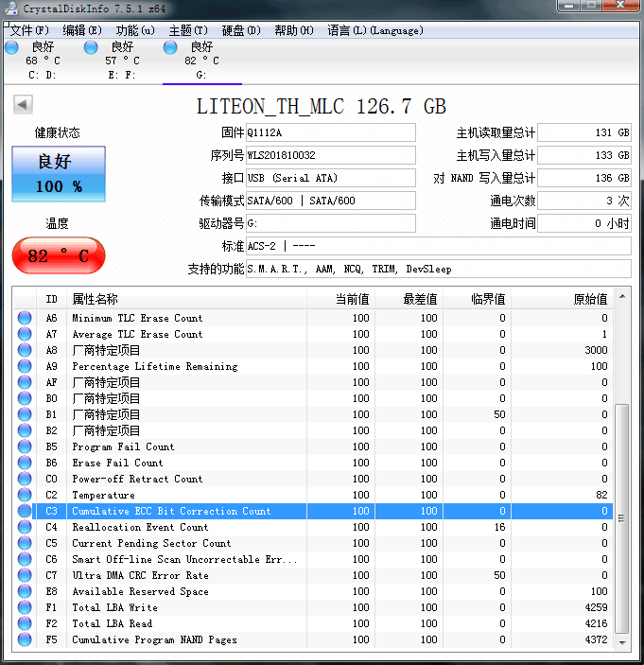The width and height of the screenshot is (644, 665).
Task: Open the 文件(F) menu
Action: (29, 30)
